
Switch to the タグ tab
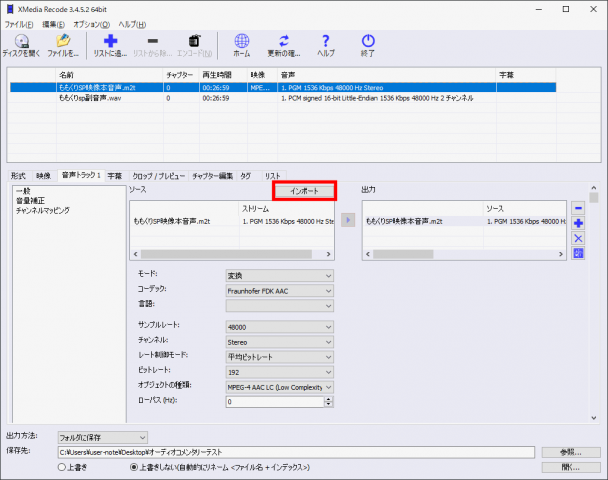[246, 176]
